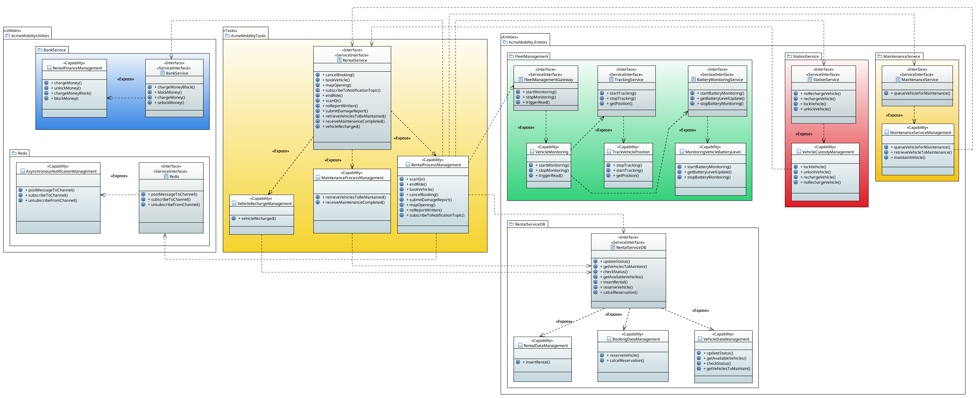980x398 pixels.
Task: Click the folder icon on the BankService package tab
Action: (40, 50)
